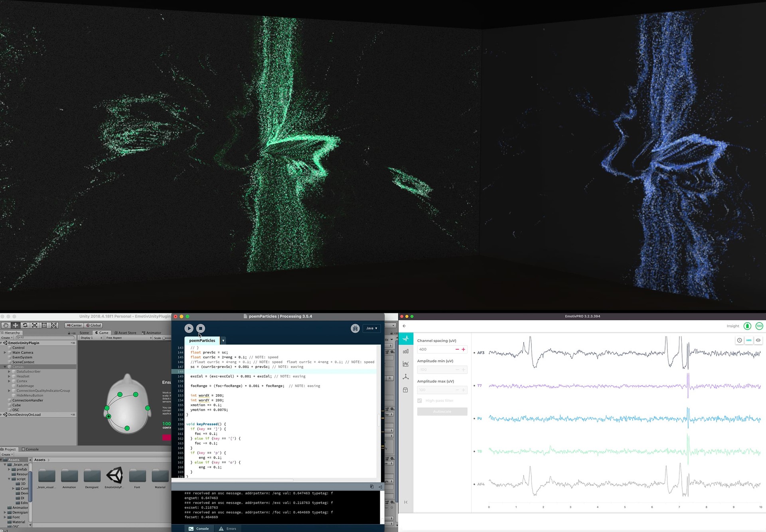Open the EEG waveform view in EmotivPRO
This screenshot has width=766, height=532.
pyautogui.click(x=406, y=338)
